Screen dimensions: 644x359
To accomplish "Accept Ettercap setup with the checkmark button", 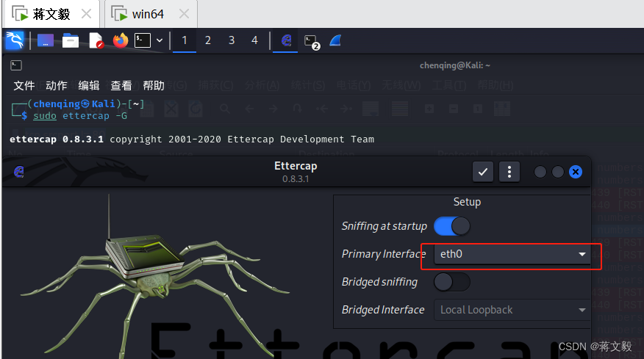I will 483,172.
